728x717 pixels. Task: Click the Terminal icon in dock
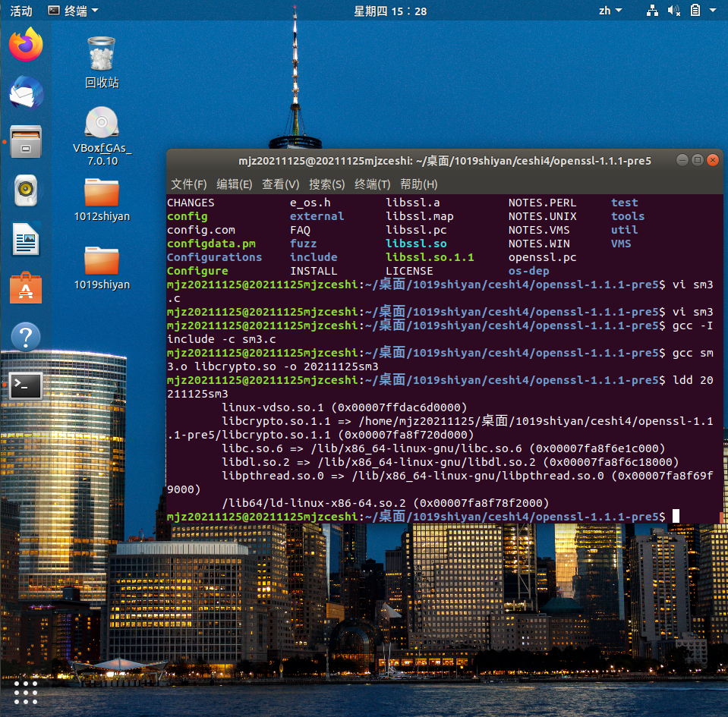[26, 385]
